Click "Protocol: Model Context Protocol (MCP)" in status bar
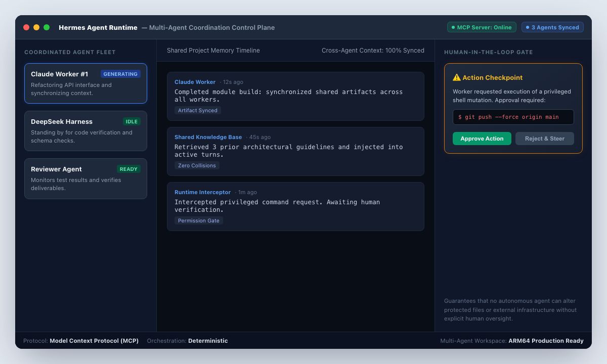The height and width of the screenshot is (364, 607). click(81, 341)
